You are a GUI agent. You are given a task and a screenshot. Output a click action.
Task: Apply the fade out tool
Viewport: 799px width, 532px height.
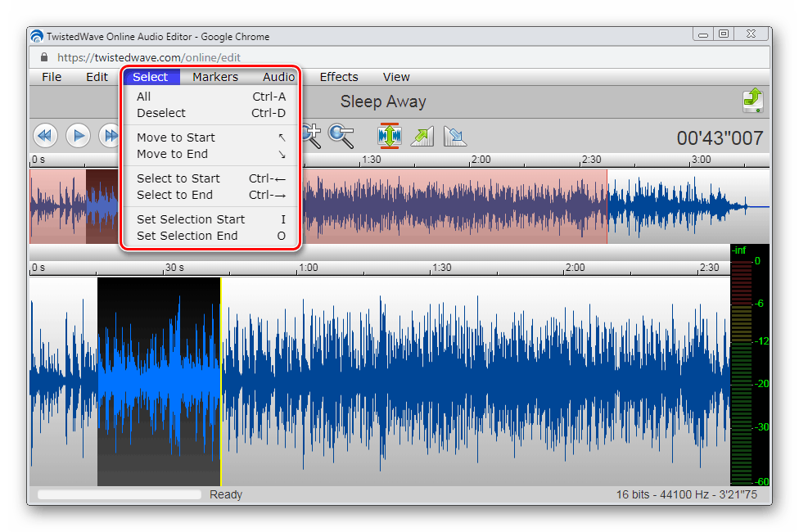pyautogui.click(x=454, y=135)
